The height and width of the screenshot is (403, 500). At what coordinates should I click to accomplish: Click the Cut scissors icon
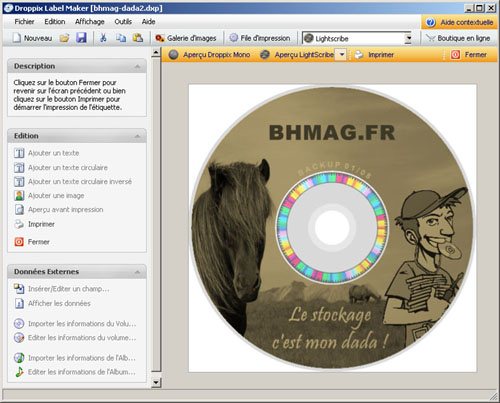[x=103, y=38]
